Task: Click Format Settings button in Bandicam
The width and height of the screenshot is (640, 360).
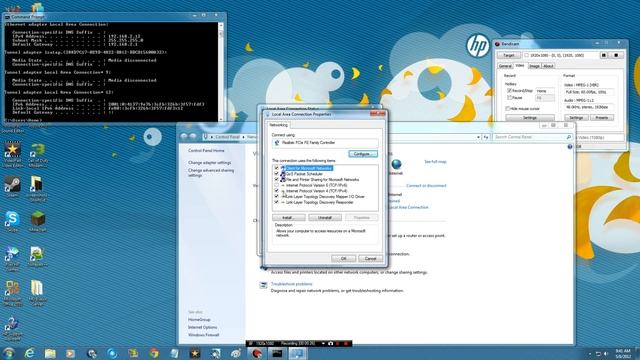Action: pyautogui.click(x=576, y=118)
